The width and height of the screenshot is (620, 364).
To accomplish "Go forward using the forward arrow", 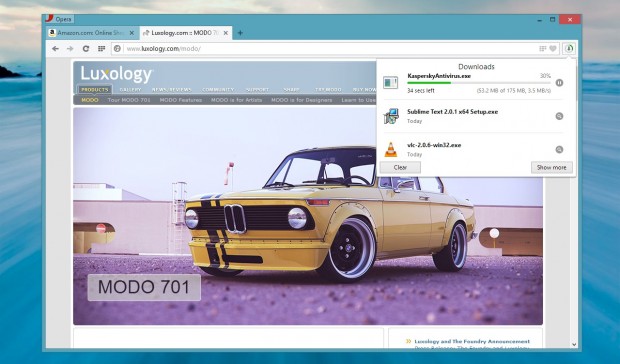I will coord(70,49).
